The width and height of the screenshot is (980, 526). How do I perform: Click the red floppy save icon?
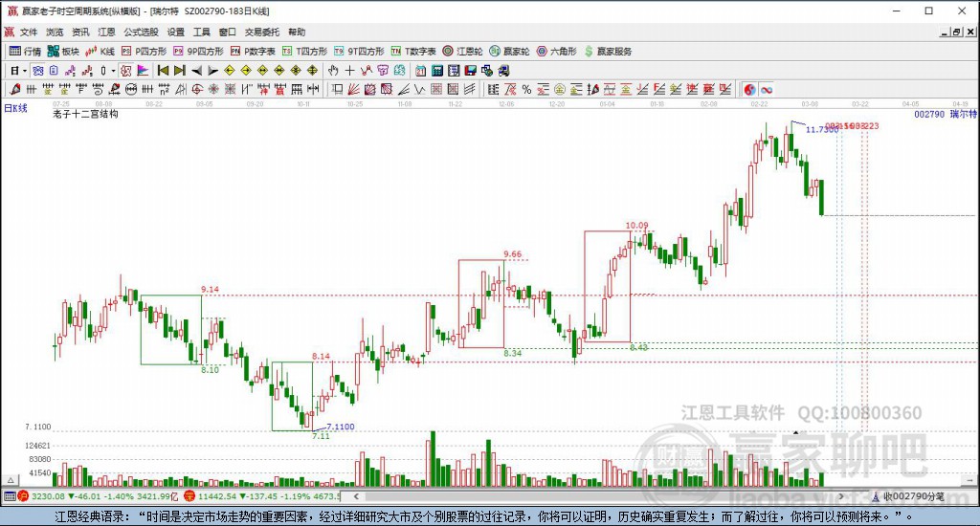click(471, 71)
